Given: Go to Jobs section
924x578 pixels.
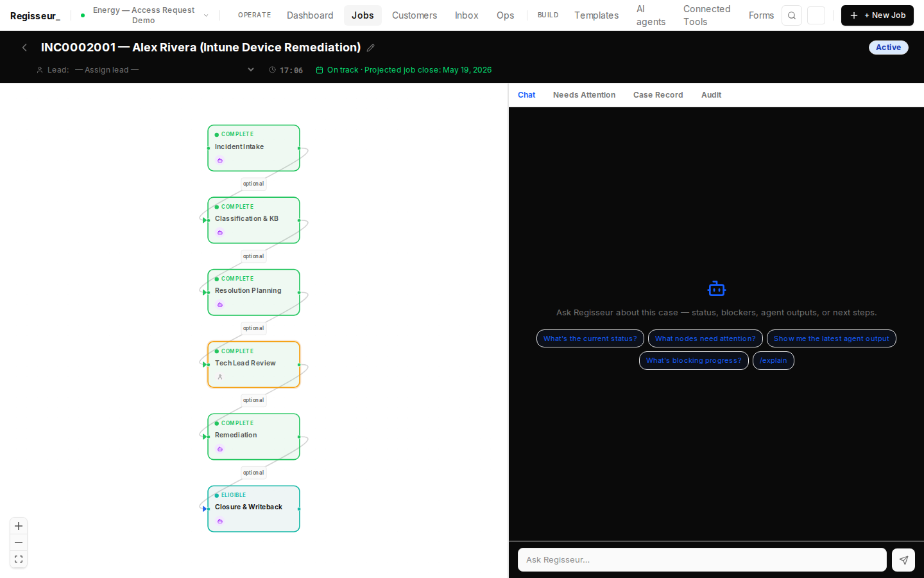Looking at the screenshot, I should click(363, 15).
